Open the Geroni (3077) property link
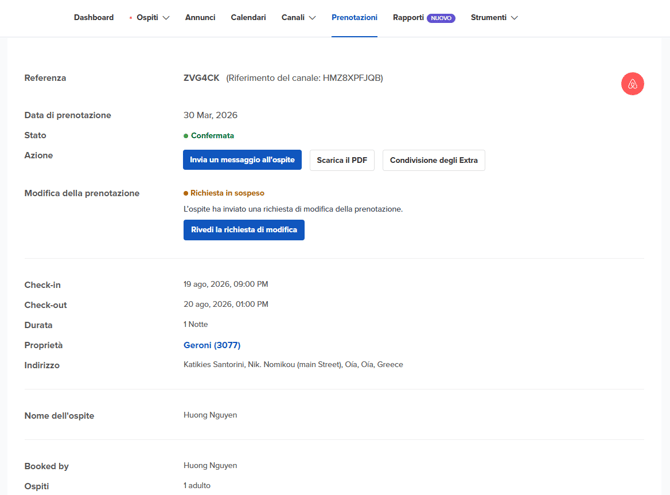Viewport: 670px width, 495px height. tap(212, 345)
